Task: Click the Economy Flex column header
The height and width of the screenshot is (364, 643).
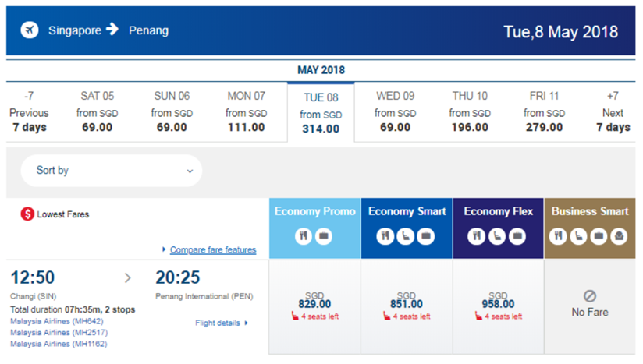Action: tap(498, 228)
